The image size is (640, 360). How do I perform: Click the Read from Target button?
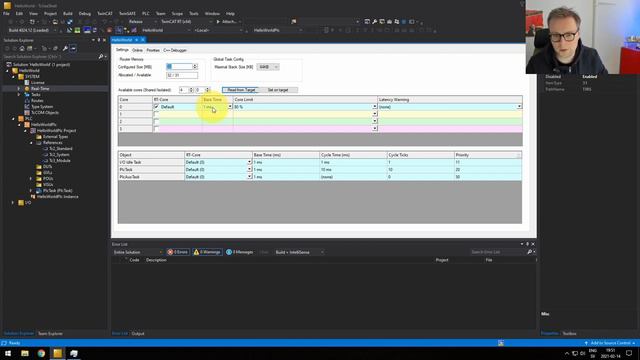(x=240, y=90)
